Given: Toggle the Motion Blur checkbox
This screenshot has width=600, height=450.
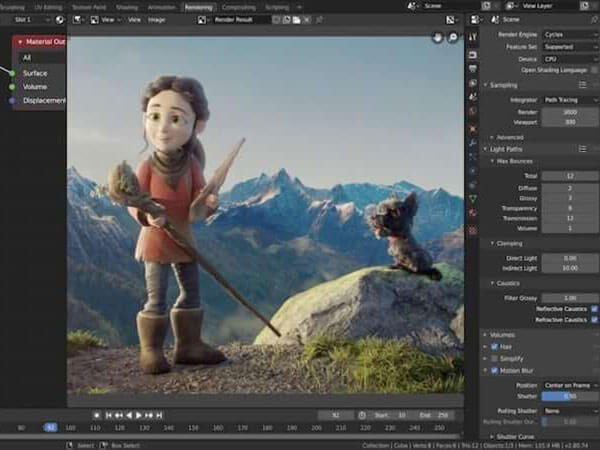Looking at the screenshot, I should (495, 370).
